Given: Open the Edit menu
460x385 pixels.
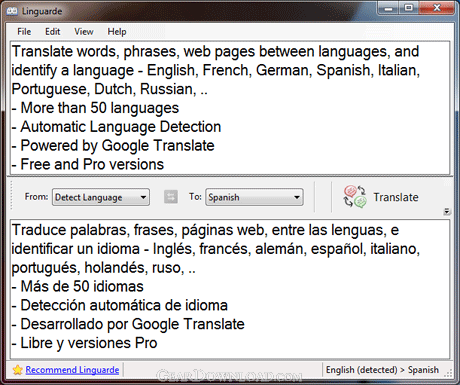Looking at the screenshot, I should [52, 32].
